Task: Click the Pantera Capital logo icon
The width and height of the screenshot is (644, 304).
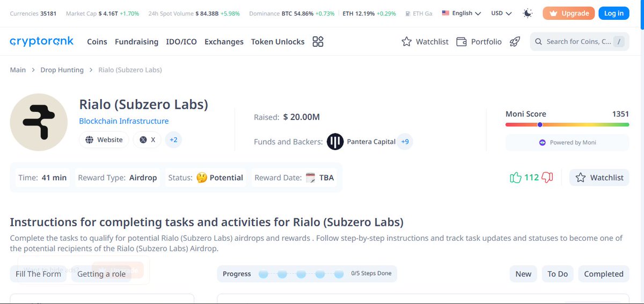Action: [x=335, y=142]
